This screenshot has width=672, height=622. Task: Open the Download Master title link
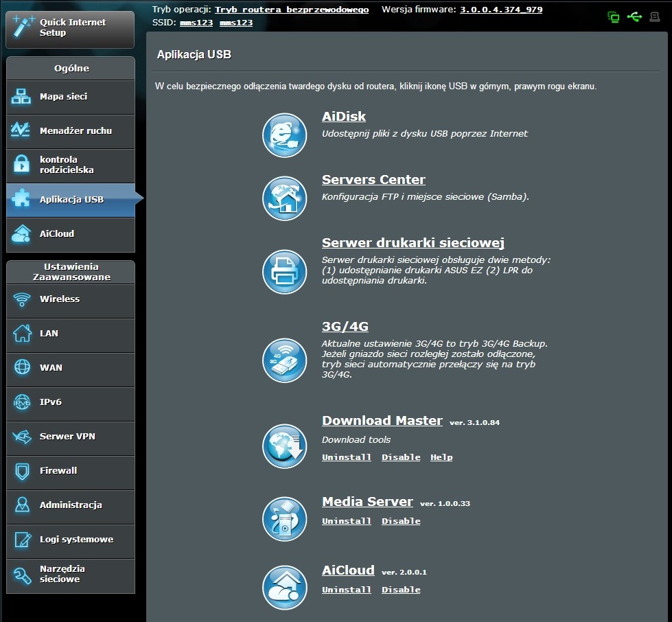pyautogui.click(x=382, y=421)
